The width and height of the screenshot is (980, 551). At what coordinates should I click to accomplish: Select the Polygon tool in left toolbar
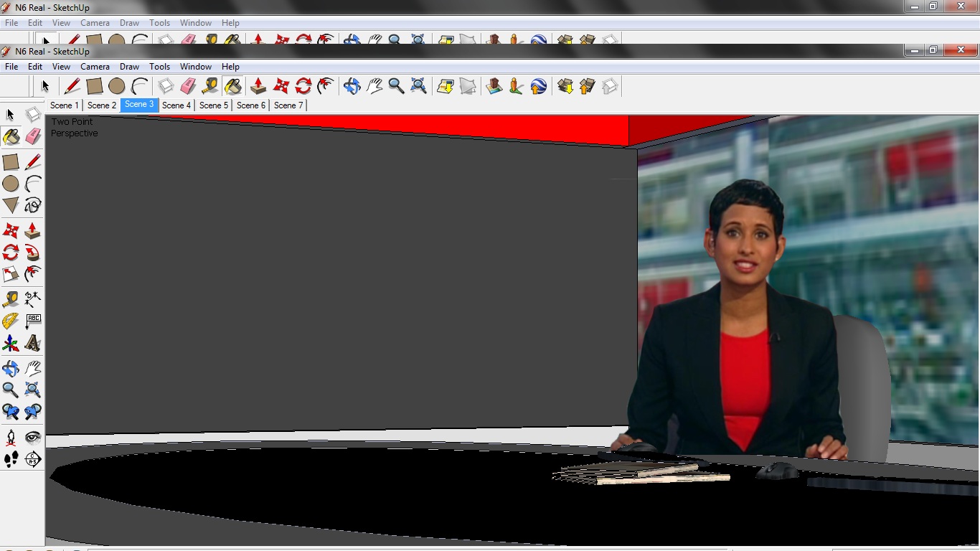11,206
